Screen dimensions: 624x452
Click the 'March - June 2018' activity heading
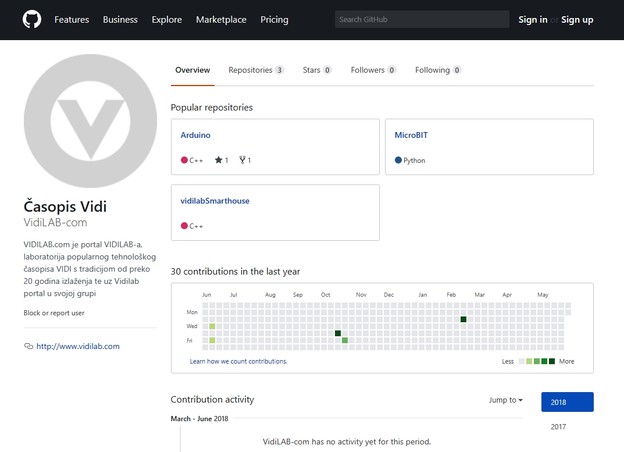pyautogui.click(x=199, y=419)
